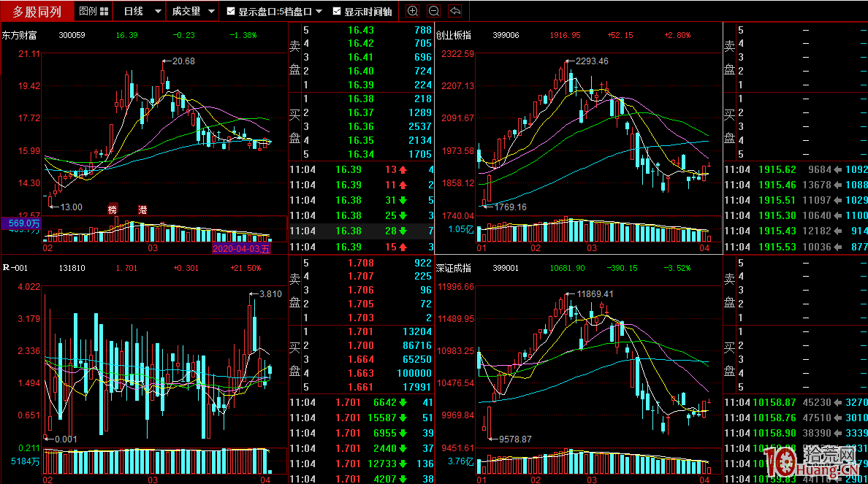Viewport: 868px width, 484px height.
Task: Click the 港 marker on 东方财富 chart
Action: point(142,210)
